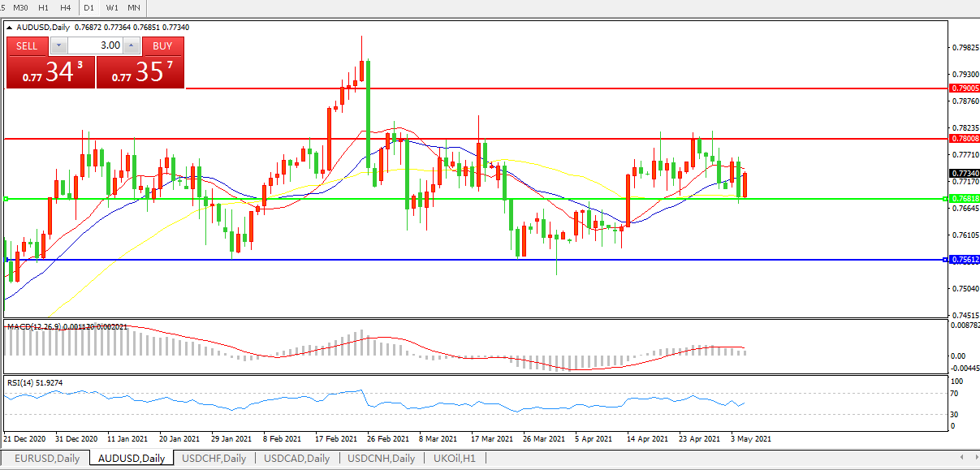Open the EURUSD,Daily chart tab
Image resolution: width=980 pixels, height=470 pixels.
coord(47,459)
